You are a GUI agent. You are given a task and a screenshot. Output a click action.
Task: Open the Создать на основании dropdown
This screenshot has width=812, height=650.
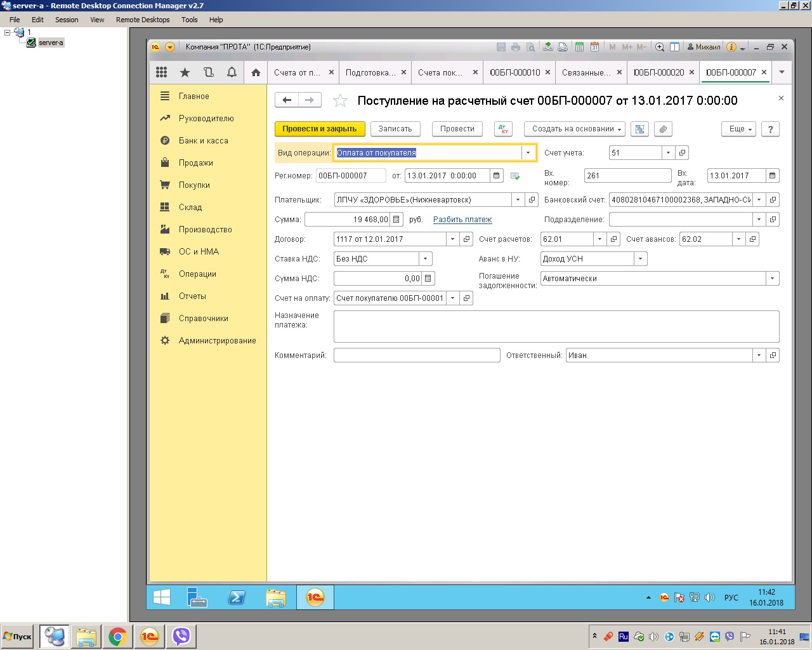575,129
